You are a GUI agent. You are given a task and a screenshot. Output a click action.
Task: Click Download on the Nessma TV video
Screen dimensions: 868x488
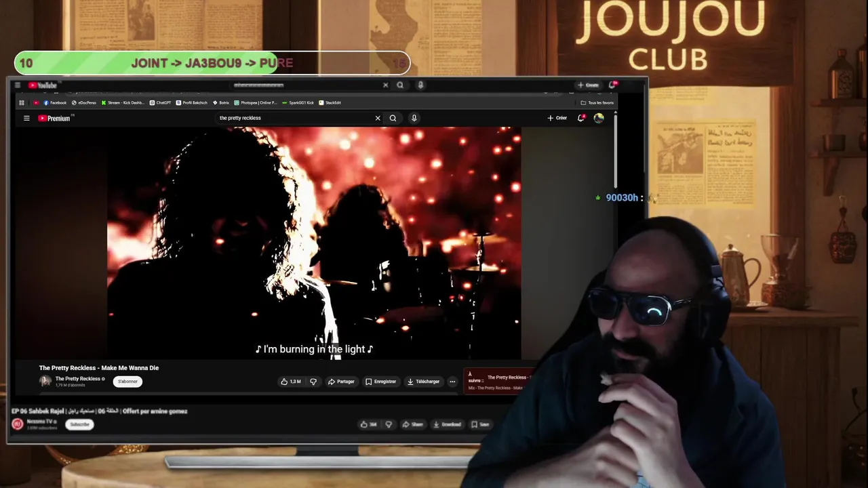tap(448, 424)
